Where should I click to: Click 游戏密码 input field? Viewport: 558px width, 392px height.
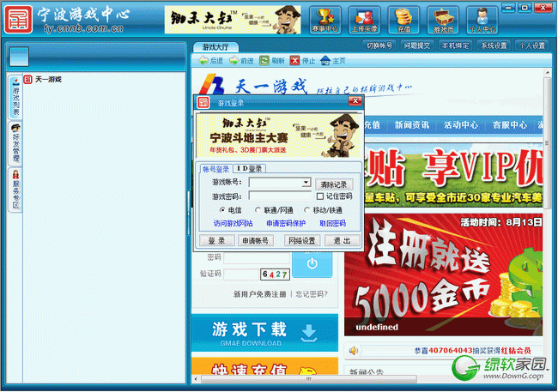(x=280, y=196)
